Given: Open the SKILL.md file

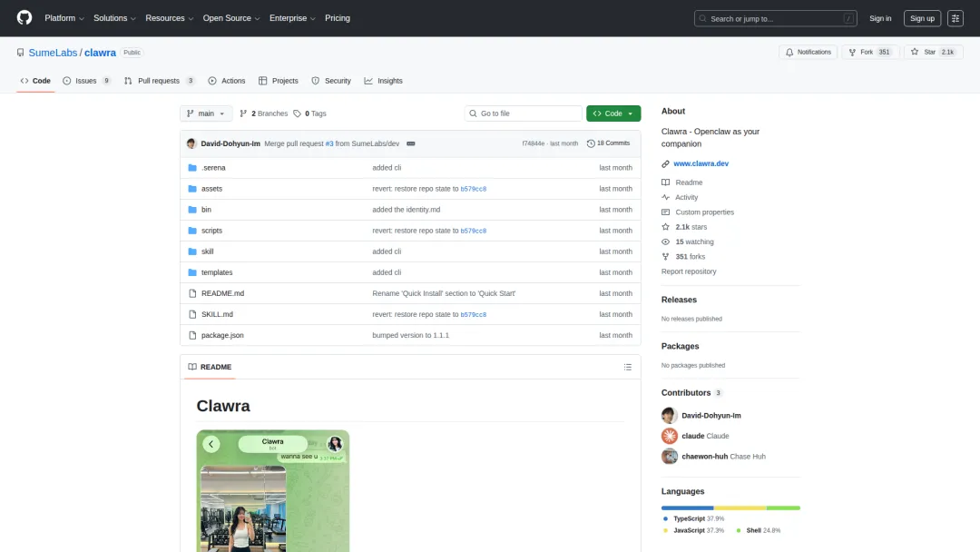Looking at the screenshot, I should (217, 314).
